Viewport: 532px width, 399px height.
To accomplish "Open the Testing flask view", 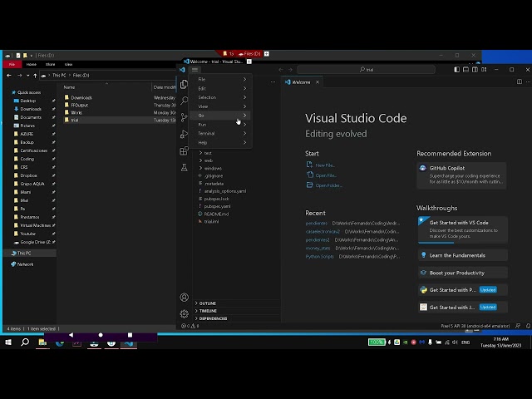I will [184, 167].
